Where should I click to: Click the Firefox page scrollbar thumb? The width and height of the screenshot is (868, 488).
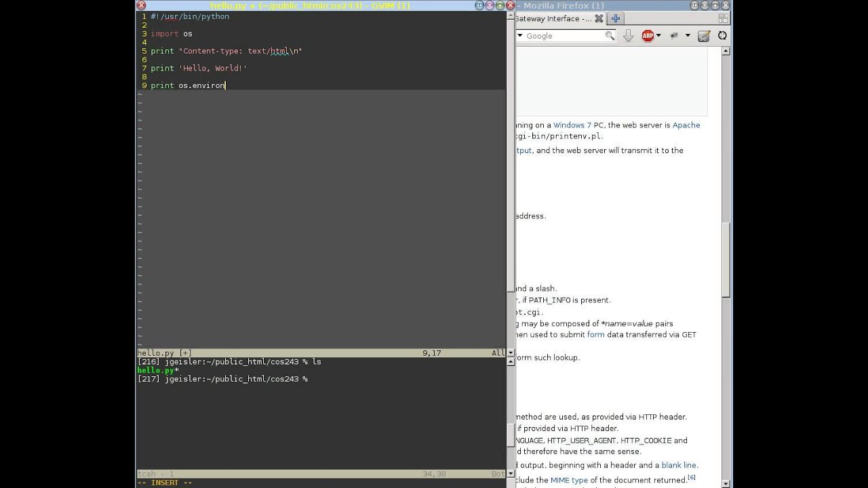(726, 260)
